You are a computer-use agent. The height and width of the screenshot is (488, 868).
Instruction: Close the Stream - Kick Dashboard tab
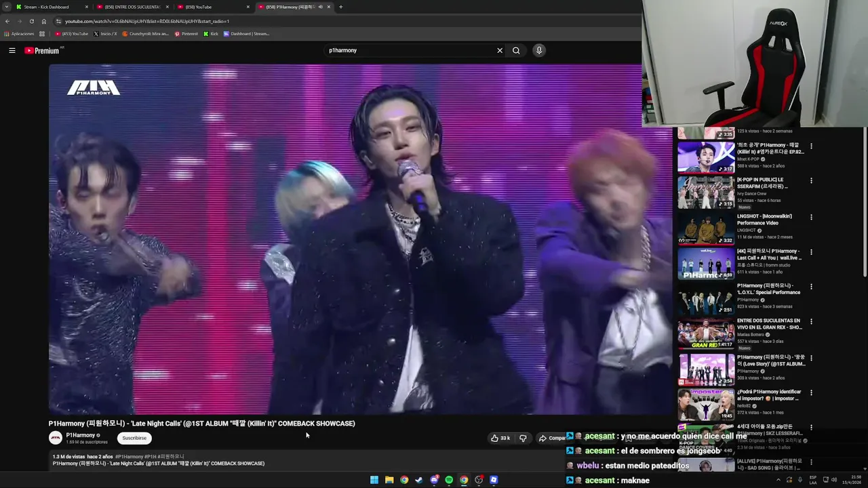coord(87,7)
